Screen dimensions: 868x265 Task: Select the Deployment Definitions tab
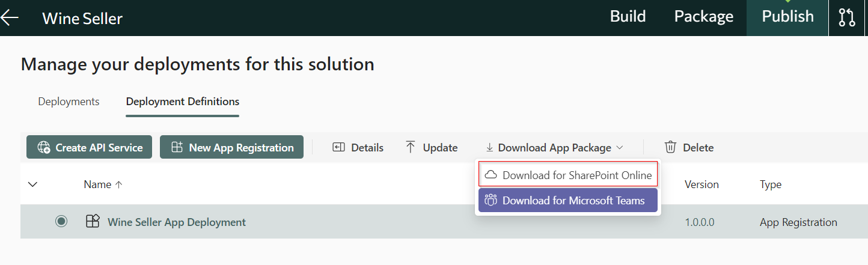click(183, 102)
